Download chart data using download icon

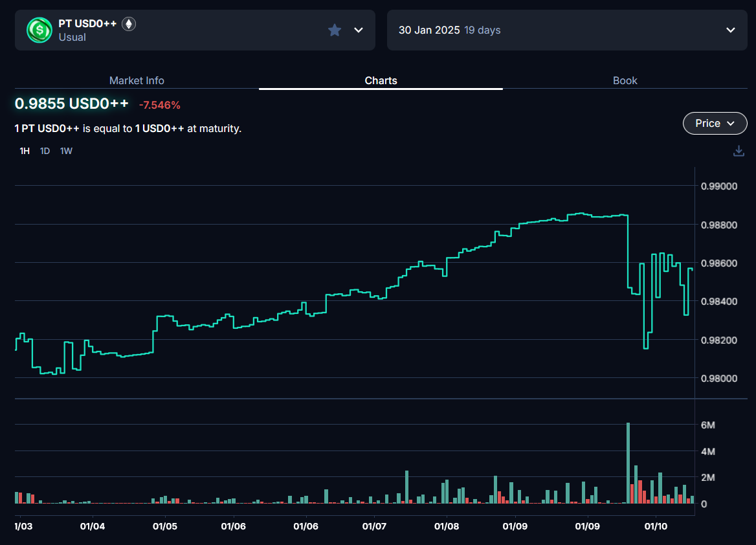point(739,151)
